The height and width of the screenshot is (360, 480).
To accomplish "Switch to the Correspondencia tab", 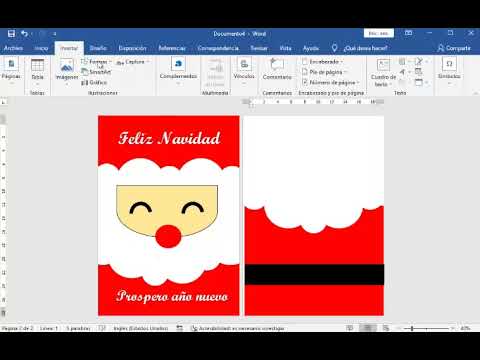I will click(218, 48).
